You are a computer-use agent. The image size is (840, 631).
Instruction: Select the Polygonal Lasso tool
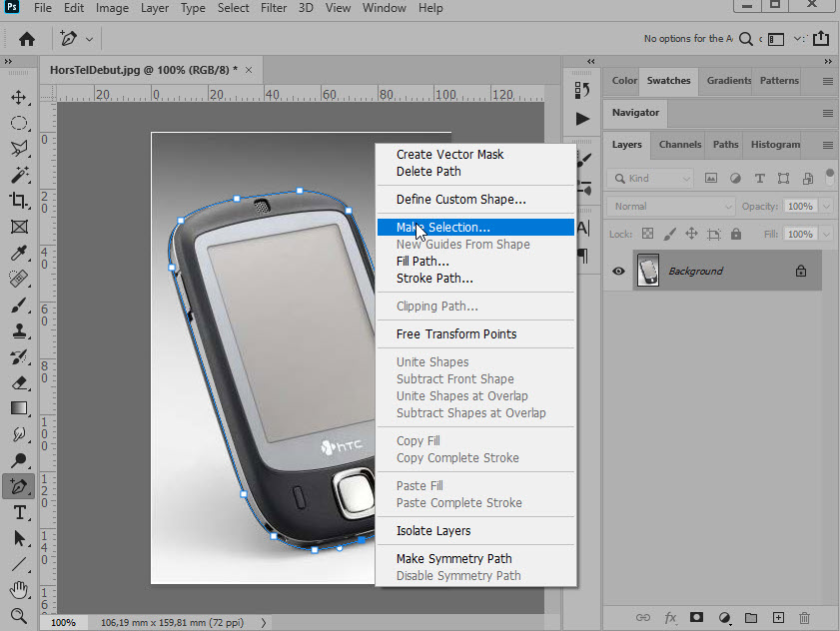click(x=19, y=149)
